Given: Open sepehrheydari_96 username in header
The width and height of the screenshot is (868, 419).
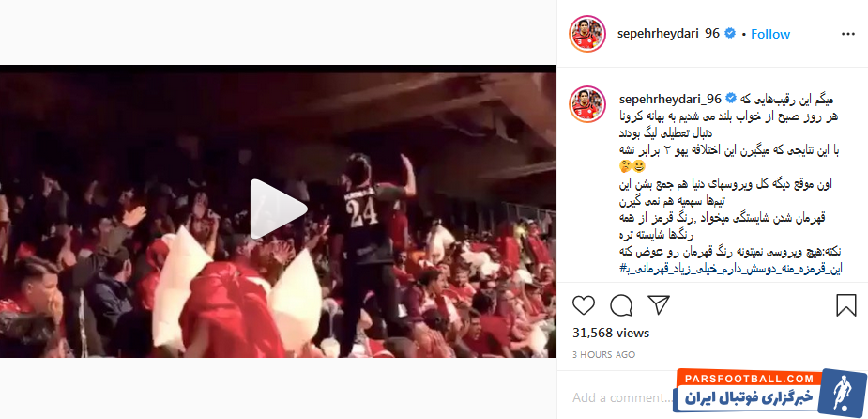Looking at the screenshot, I should pos(668,34).
